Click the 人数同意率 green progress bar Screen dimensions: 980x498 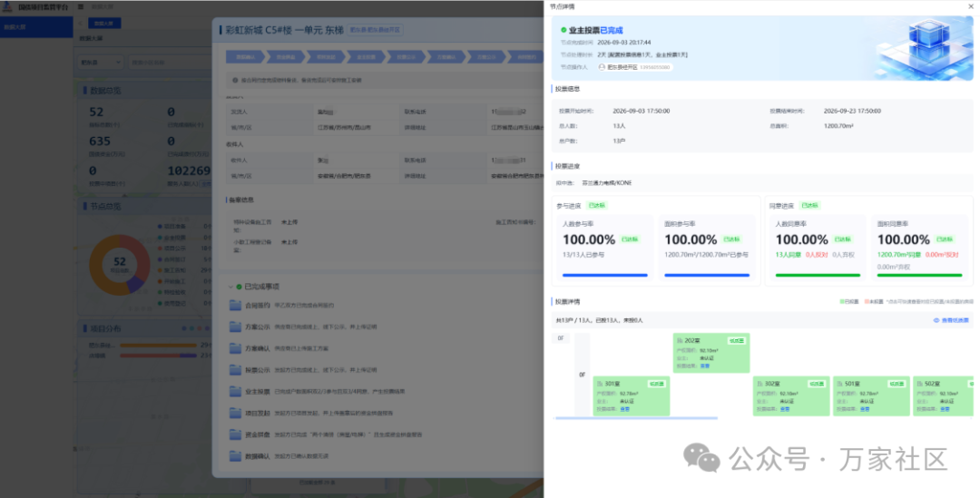(x=818, y=275)
